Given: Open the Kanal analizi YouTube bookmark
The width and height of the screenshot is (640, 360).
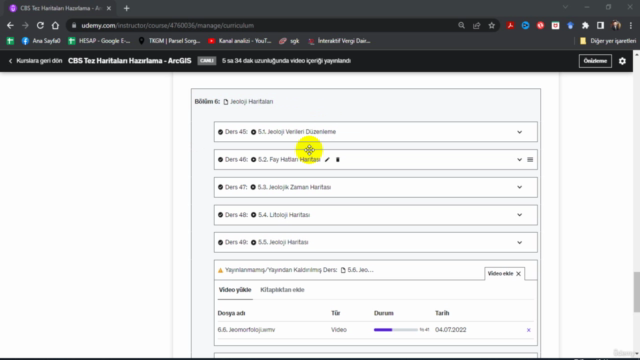Looking at the screenshot, I should coord(240,41).
